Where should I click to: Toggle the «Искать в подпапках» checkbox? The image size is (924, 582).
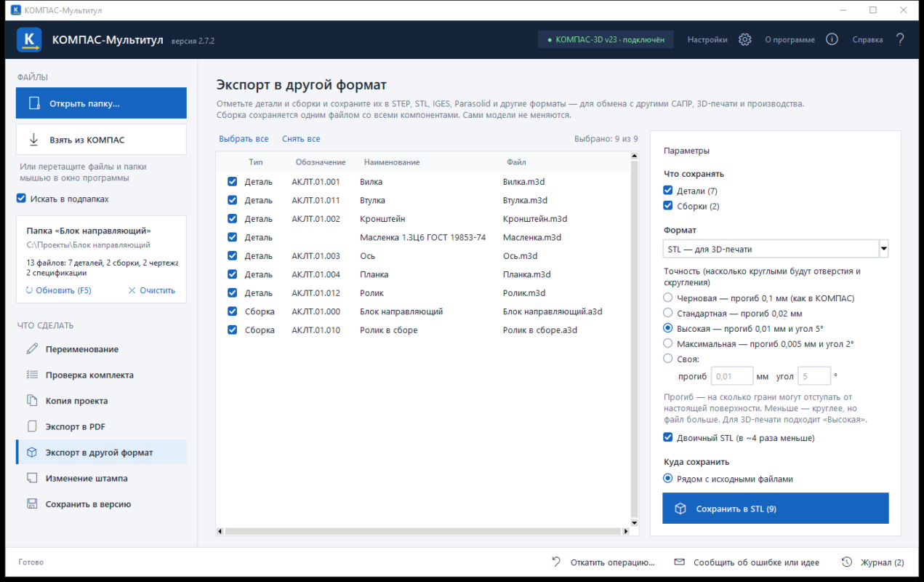(x=21, y=199)
